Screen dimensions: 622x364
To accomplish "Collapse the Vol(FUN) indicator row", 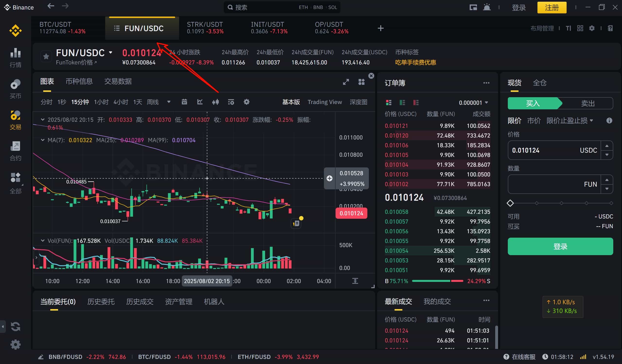I will coord(43,241).
